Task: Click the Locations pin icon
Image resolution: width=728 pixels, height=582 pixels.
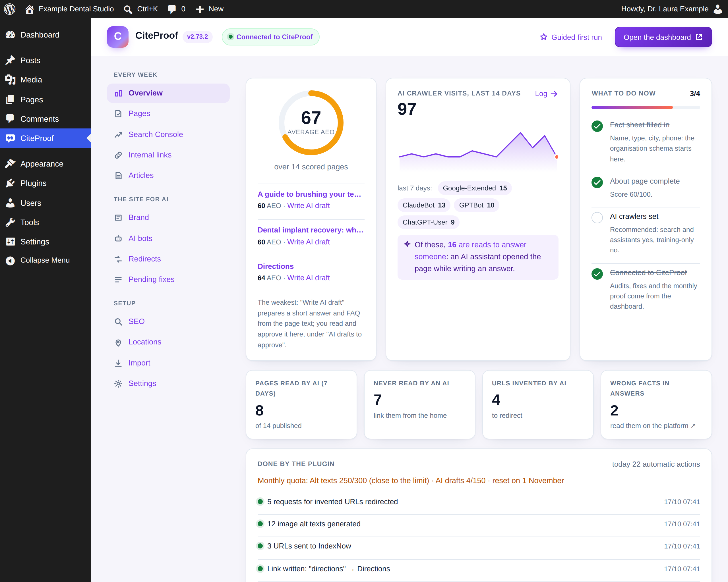Action: tap(118, 342)
